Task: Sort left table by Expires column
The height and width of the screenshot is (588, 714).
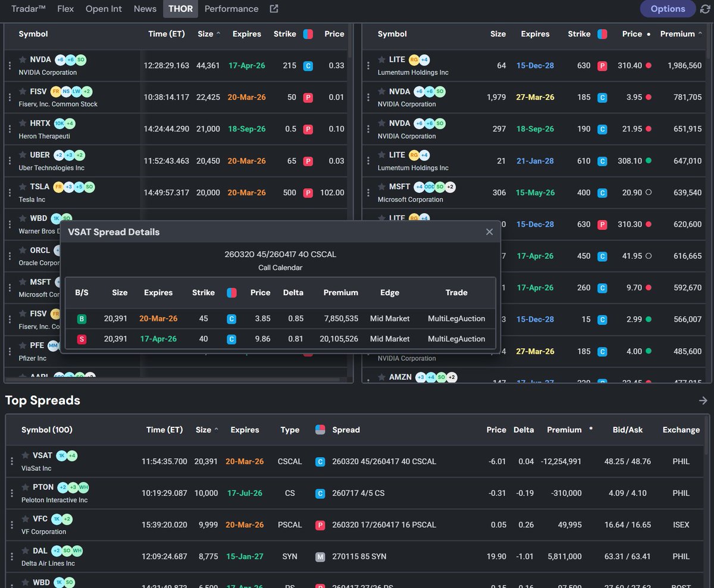Action: [247, 34]
